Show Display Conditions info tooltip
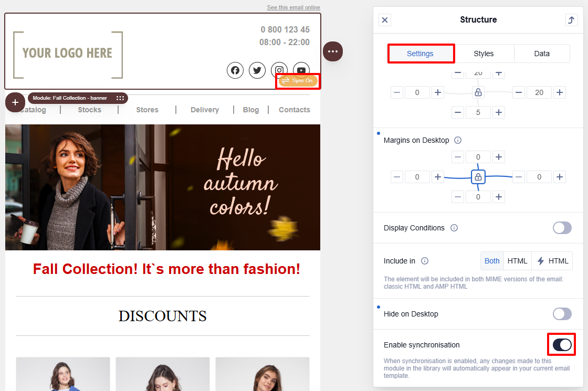 coord(454,228)
